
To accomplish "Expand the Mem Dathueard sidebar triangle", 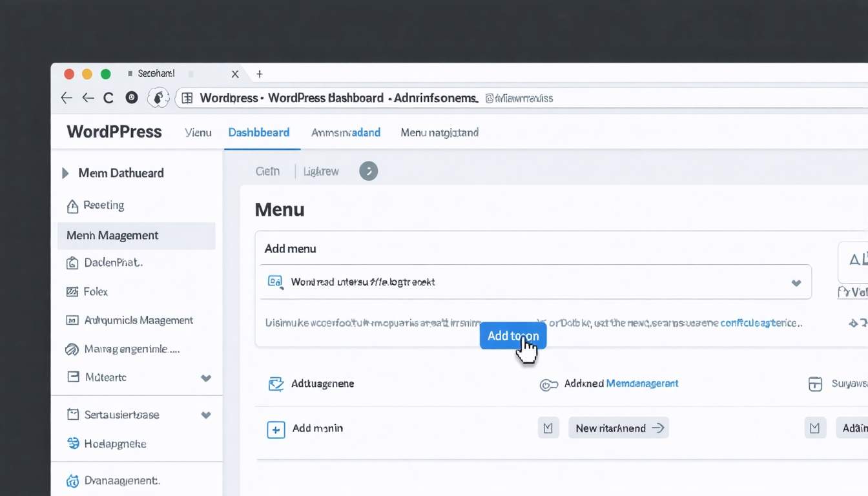I will pos(65,173).
